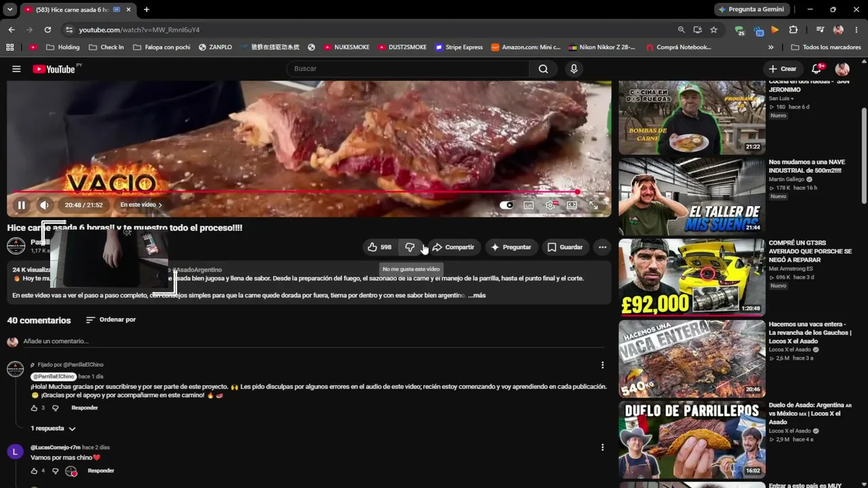Switch to theater mode view
868x488 pixels.
tap(572, 205)
